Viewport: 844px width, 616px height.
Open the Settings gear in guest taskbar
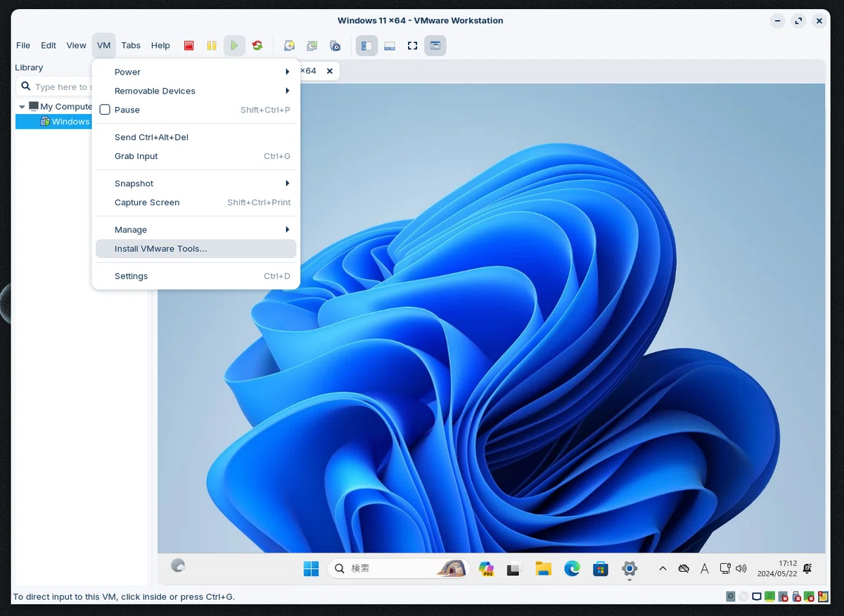pyautogui.click(x=629, y=568)
